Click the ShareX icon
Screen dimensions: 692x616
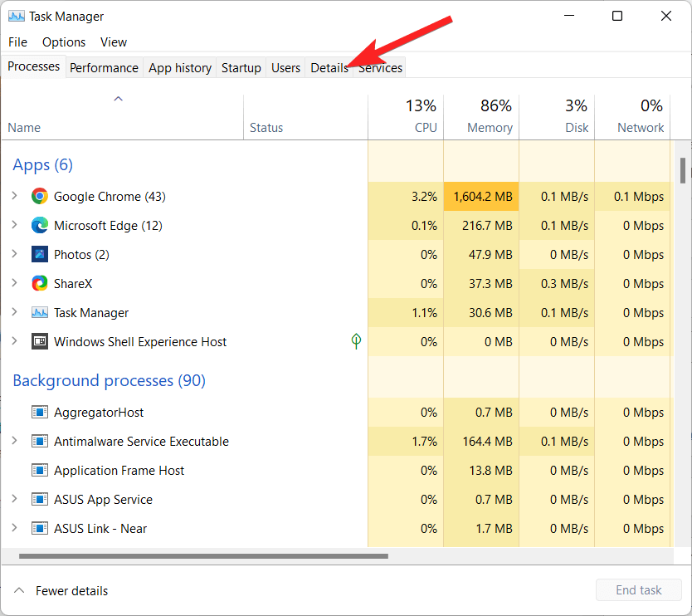pos(39,283)
